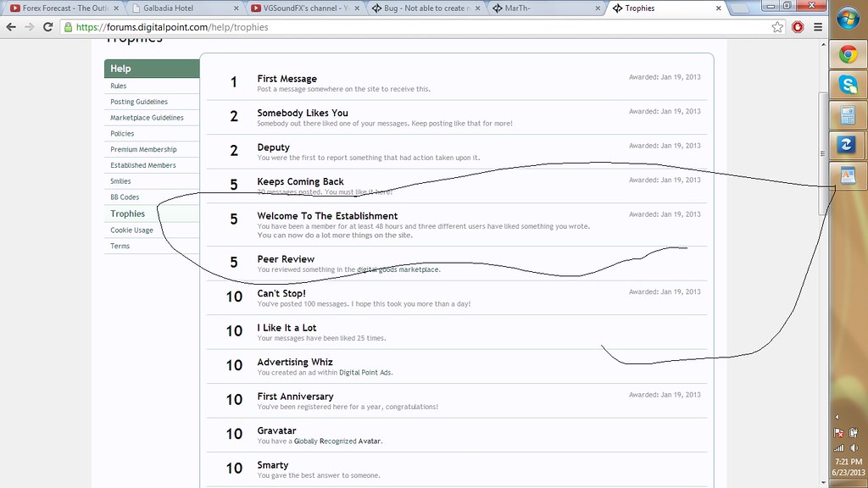Open Chrome from the taskbar
Viewport: 868px width, 488px height.
[848, 54]
